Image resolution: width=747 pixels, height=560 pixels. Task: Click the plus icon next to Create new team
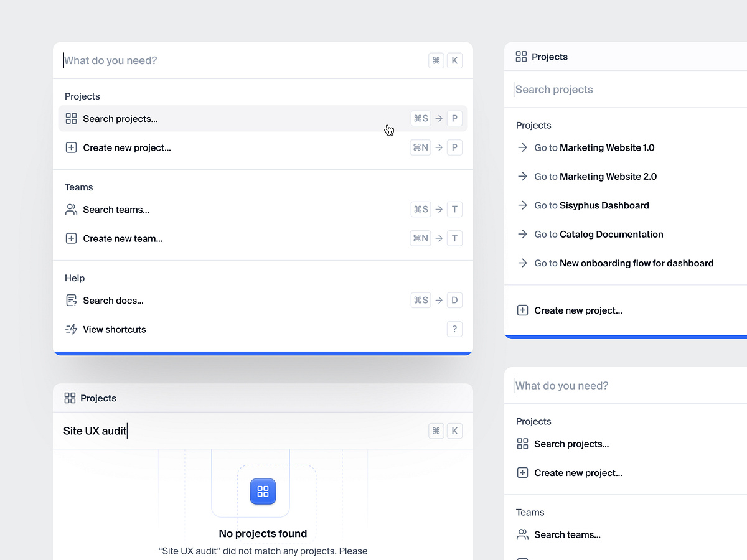click(71, 238)
